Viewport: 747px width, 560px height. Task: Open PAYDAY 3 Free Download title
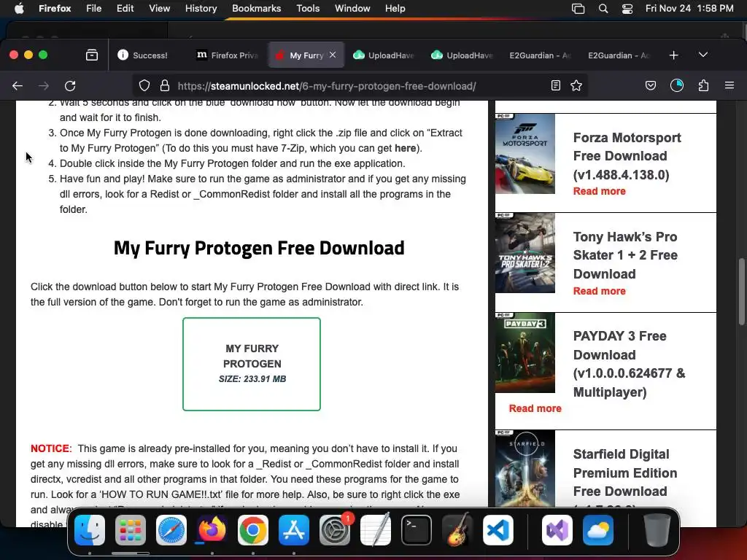coord(629,364)
